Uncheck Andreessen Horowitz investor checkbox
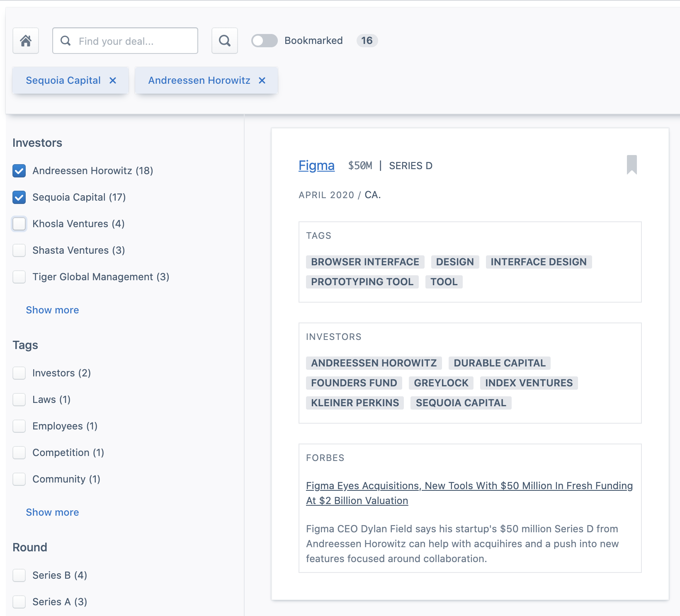Image resolution: width=680 pixels, height=616 pixels. click(x=19, y=171)
